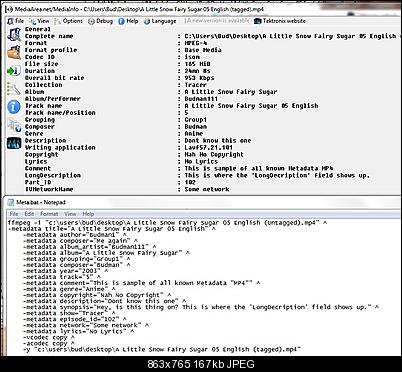Screen dimensions: 402x372
Task: Click the '165 MiB' file size value
Action: click(x=198, y=64)
